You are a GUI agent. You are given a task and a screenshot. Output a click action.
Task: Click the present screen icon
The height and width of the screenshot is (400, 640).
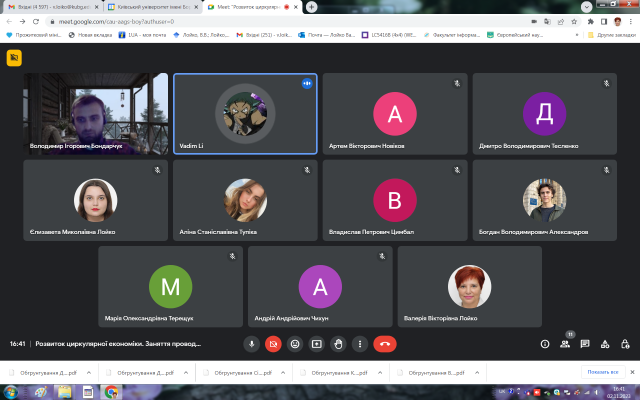(317, 343)
